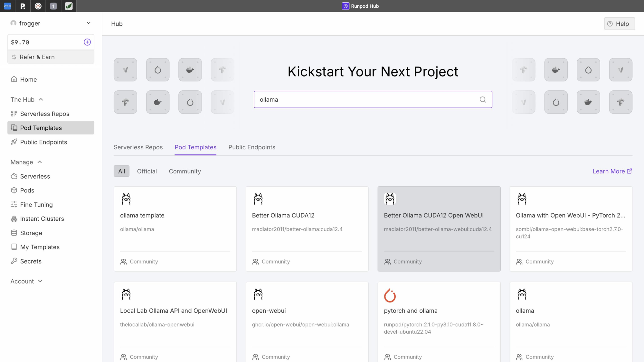Open Fine Tuning page
Image resolution: width=644 pixels, height=362 pixels.
[x=36, y=204]
